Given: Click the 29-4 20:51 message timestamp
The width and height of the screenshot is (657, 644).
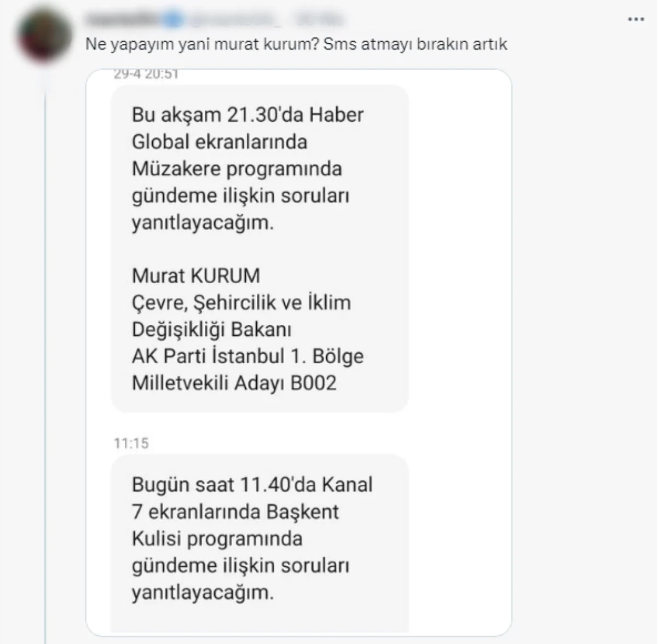Looking at the screenshot, I should 146,74.
